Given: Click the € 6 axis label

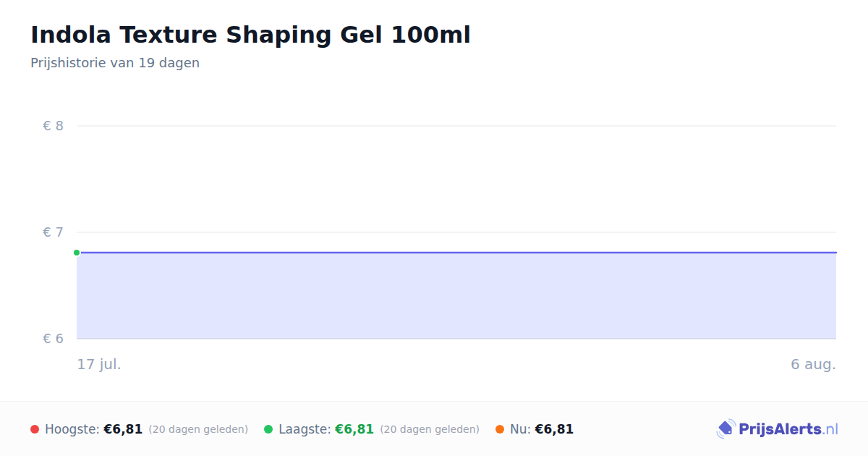Looking at the screenshot, I should tap(54, 339).
